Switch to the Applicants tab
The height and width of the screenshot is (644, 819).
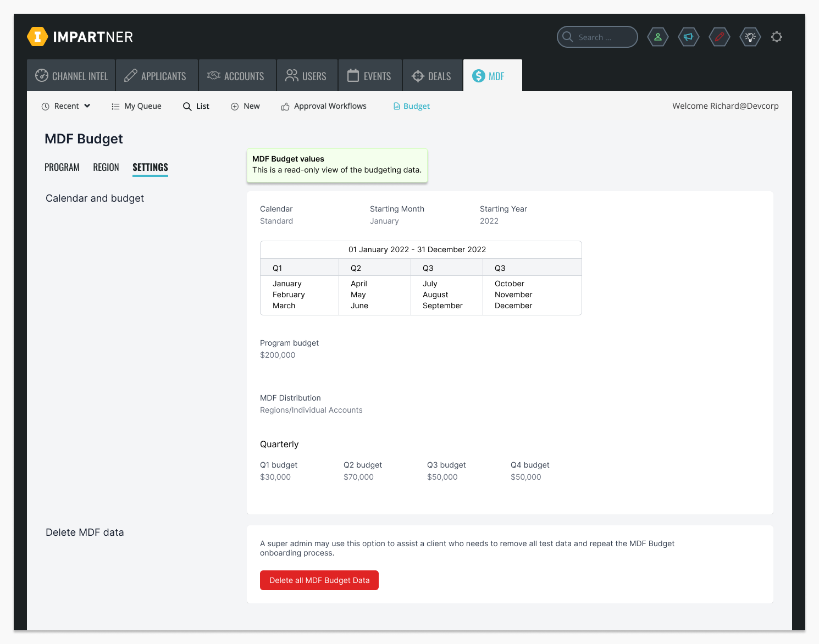[156, 76]
